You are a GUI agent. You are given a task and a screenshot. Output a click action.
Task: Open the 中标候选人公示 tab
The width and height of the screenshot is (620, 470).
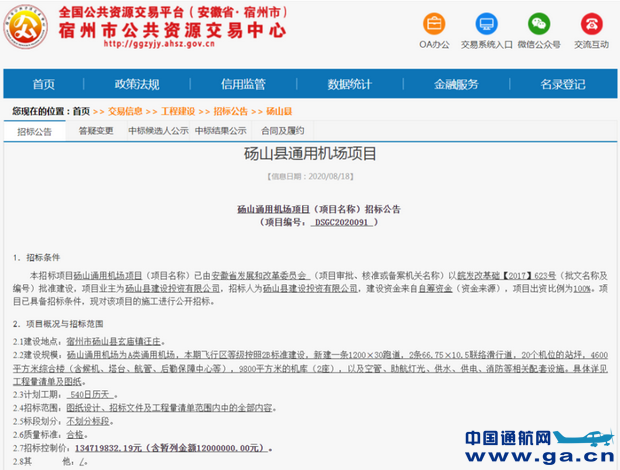click(x=157, y=130)
